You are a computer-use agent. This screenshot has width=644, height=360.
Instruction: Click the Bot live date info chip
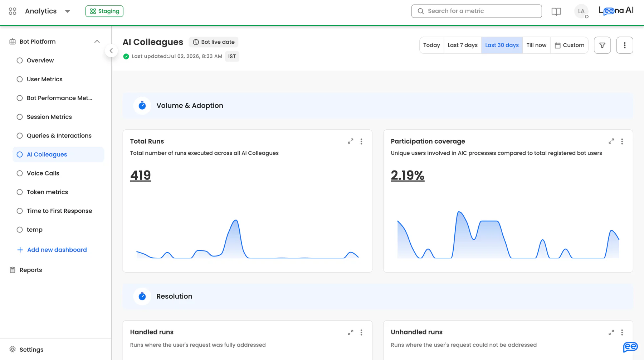coord(214,42)
